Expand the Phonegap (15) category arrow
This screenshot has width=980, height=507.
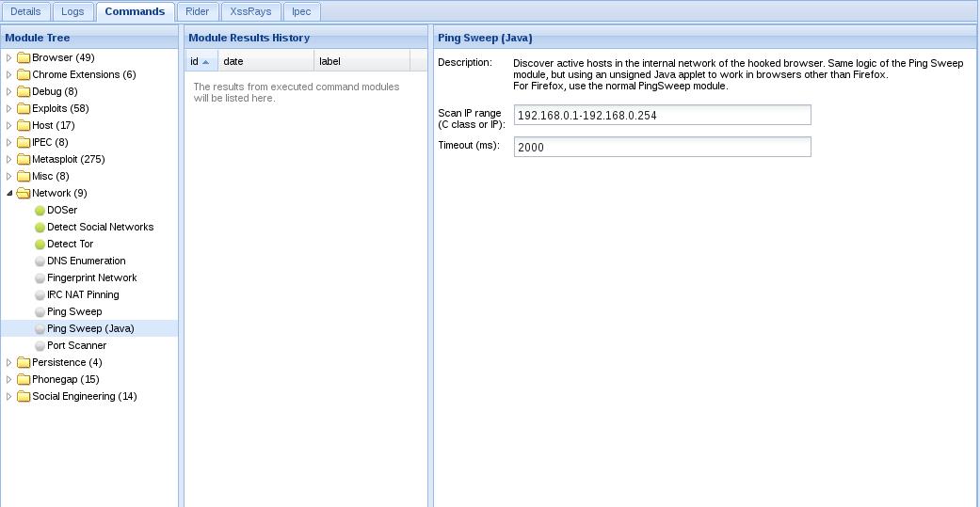click(x=8, y=379)
